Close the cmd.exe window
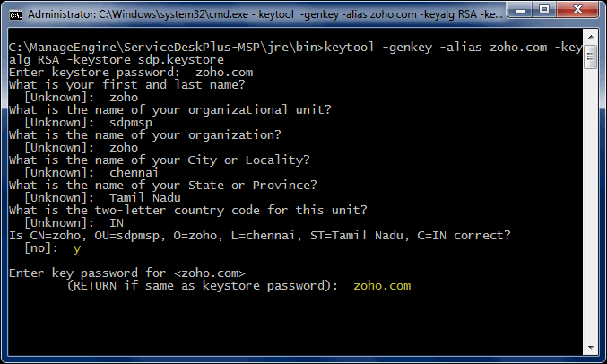 tap(579, 13)
